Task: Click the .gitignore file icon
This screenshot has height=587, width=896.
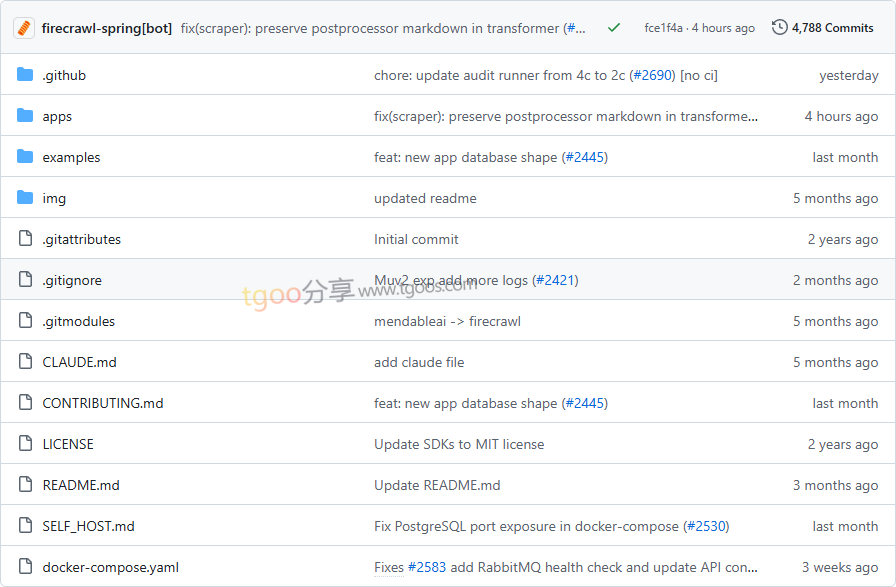Action: click(25, 280)
